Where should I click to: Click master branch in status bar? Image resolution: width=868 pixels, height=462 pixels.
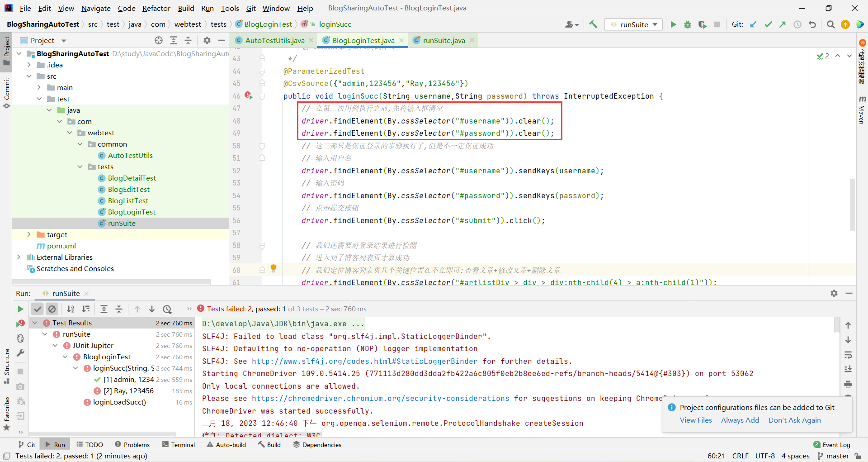[x=833, y=456]
